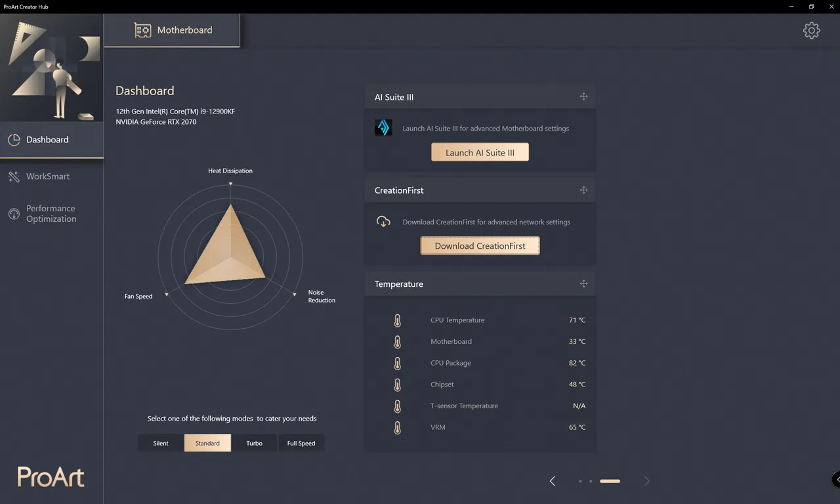Select the Turbo fan mode
The width and height of the screenshot is (840, 504).
tap(254, 443)
